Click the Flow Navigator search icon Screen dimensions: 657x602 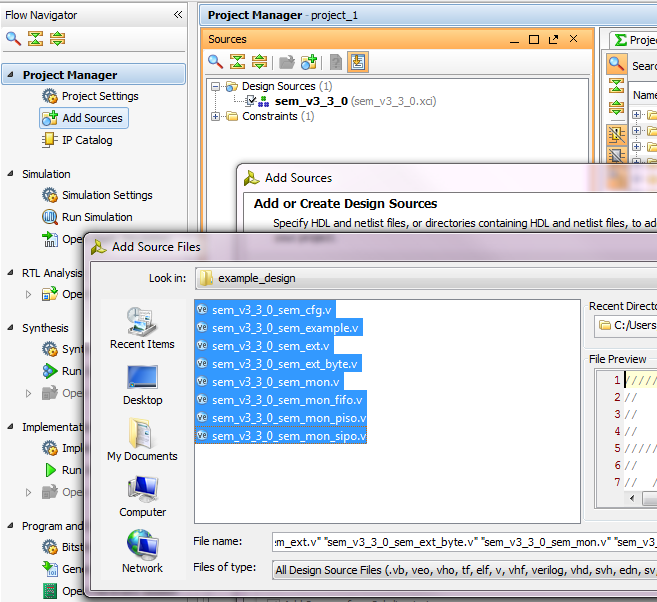pos(13,39)
